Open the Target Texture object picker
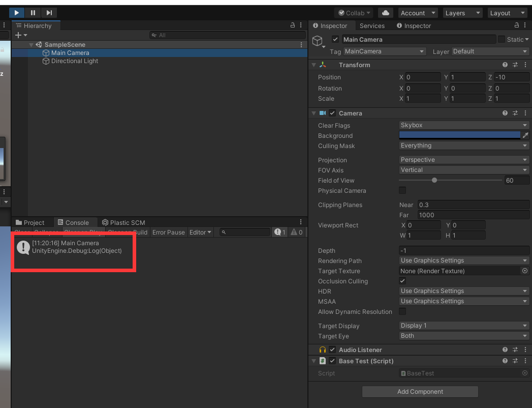This screenshot has height=408, width=532. point(524,271)
